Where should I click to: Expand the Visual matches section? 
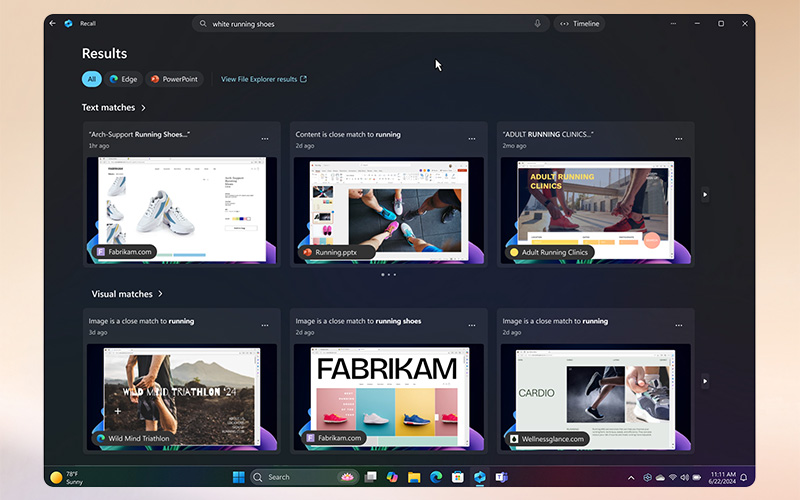[127, 294]
